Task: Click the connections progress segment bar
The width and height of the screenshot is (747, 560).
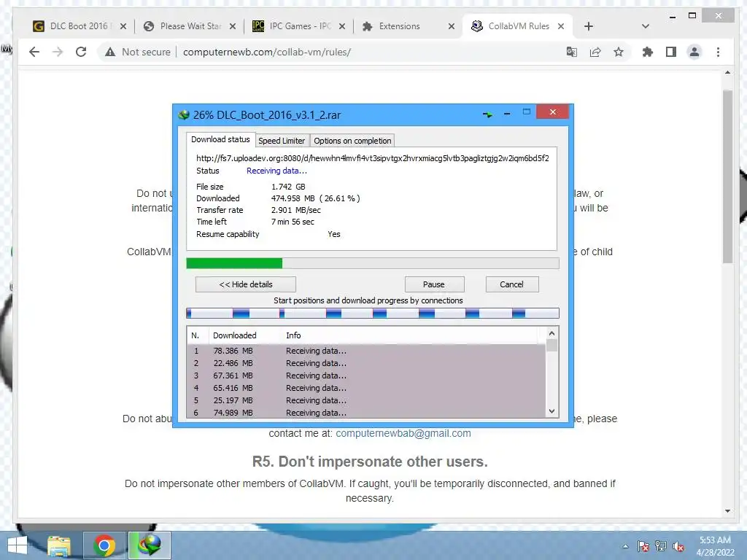Action: point(373,314)
